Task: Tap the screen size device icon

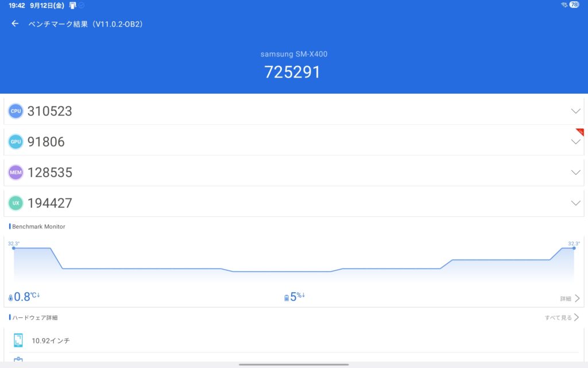Action: point(18,340)
